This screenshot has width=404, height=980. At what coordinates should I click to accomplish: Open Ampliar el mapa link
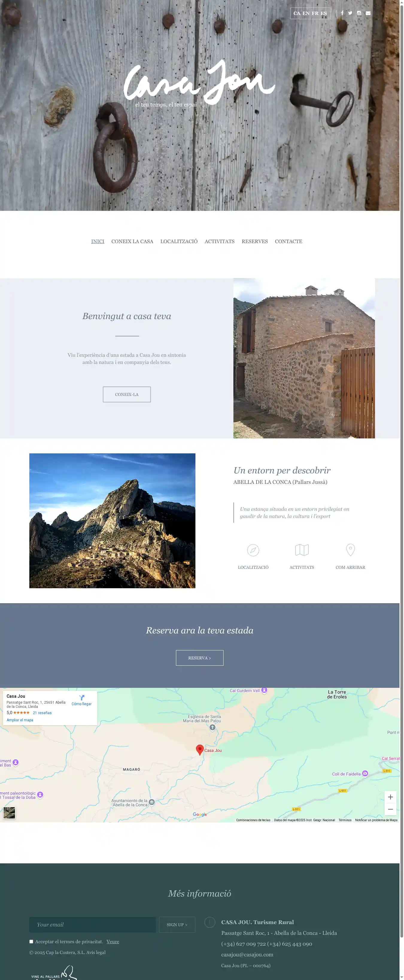coord(20,720)
